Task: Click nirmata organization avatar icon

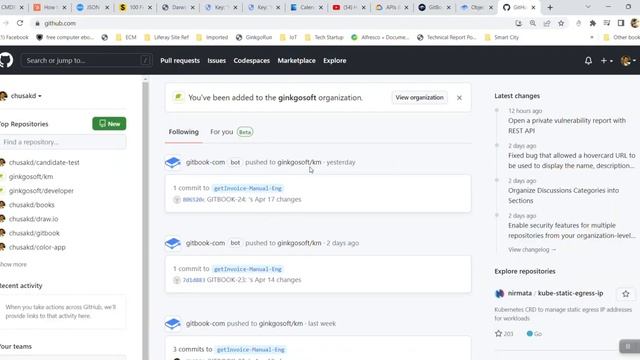Action: [500, 293]
